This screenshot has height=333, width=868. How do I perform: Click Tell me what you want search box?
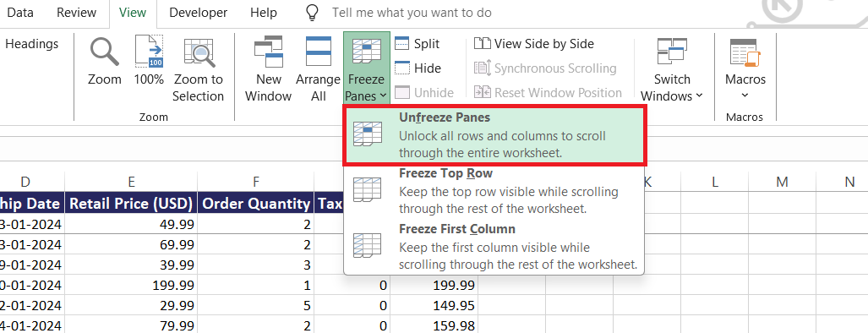[412, 13]
